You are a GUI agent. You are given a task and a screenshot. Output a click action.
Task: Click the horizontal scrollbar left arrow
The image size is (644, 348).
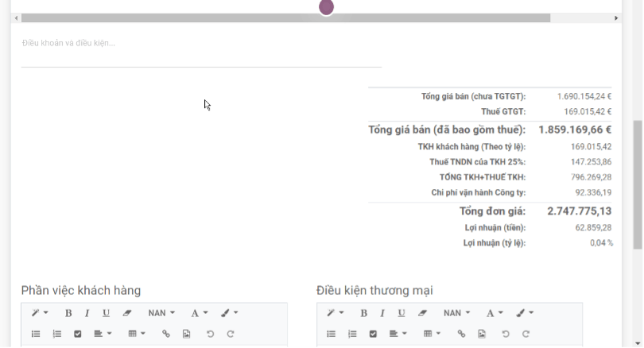coord(16,18)
